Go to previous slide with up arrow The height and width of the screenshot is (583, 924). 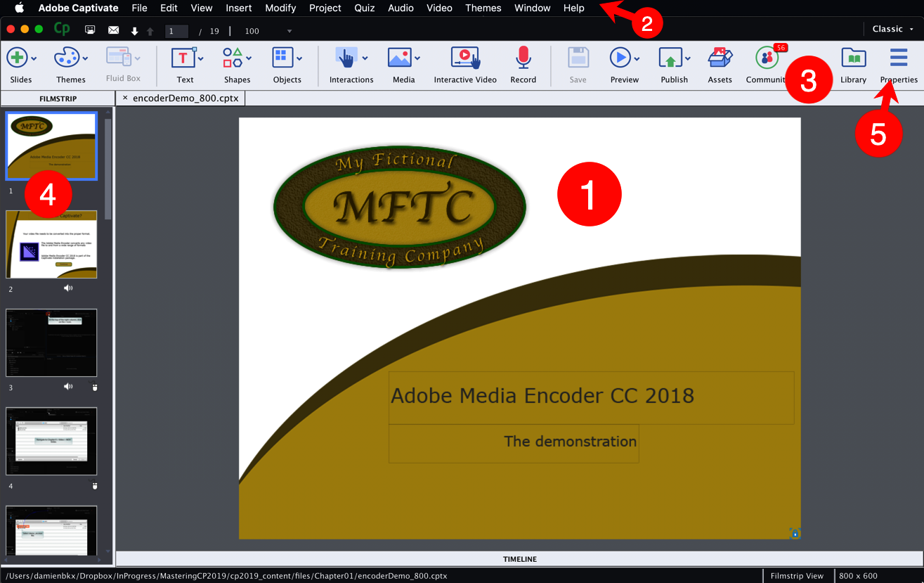click(150, 31)
